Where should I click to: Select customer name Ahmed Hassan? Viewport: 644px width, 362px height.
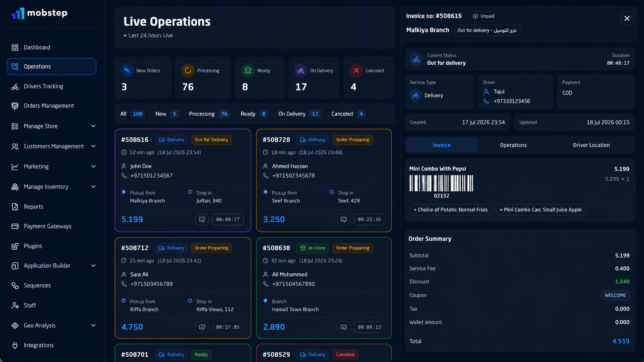point(290,166)
